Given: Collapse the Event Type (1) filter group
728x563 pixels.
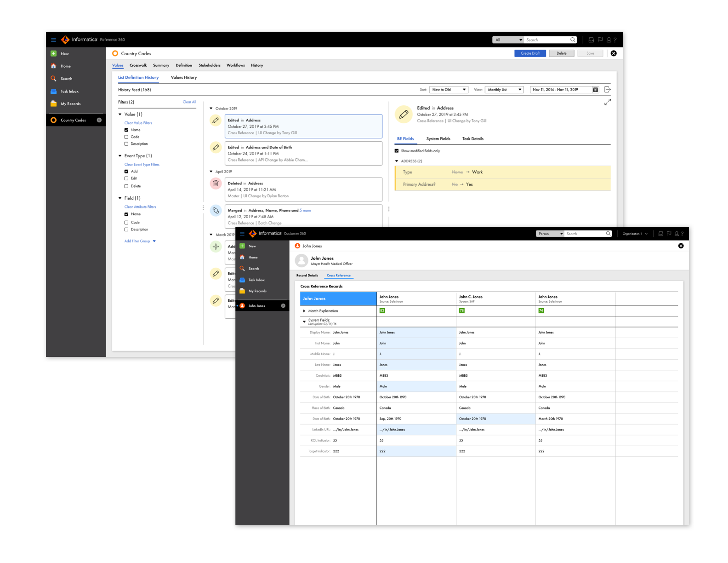Looking at the screenshot, I should (x=120, y=156).
